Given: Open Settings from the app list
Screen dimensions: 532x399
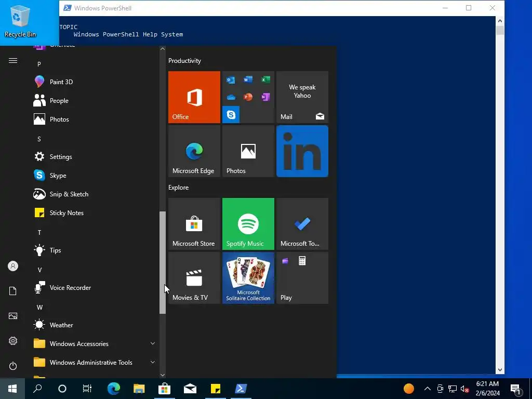Looking at the screenshot, I should 95,157.
